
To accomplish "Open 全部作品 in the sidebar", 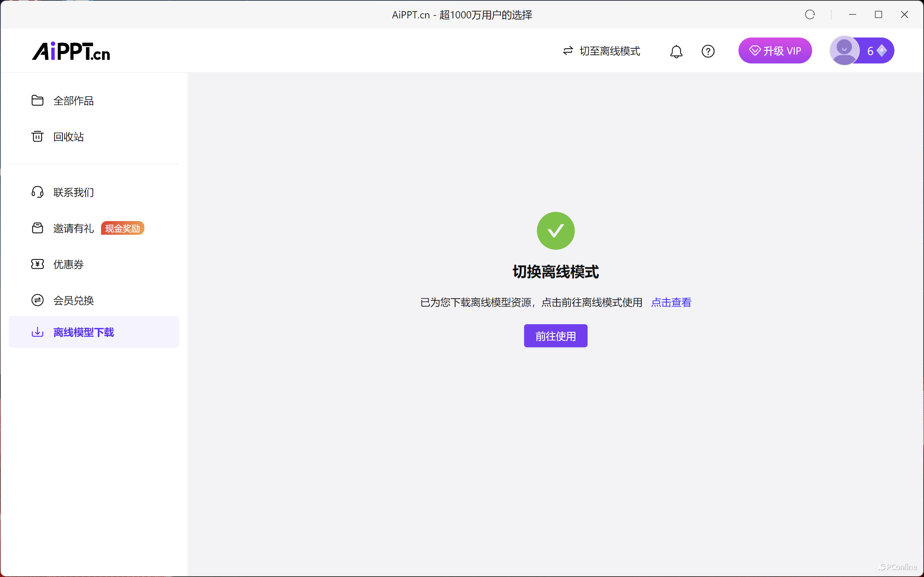I will [x=73, y=101].
